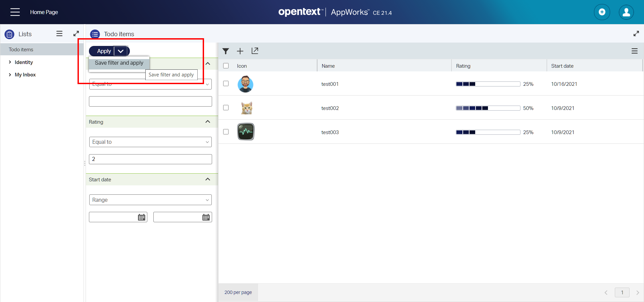Select Save filter and apply option

119,63
